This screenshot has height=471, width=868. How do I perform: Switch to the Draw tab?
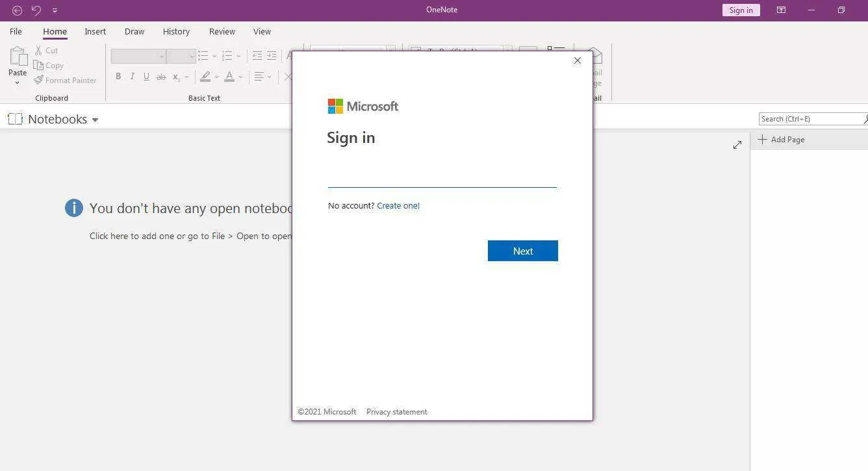coord(134,31)
